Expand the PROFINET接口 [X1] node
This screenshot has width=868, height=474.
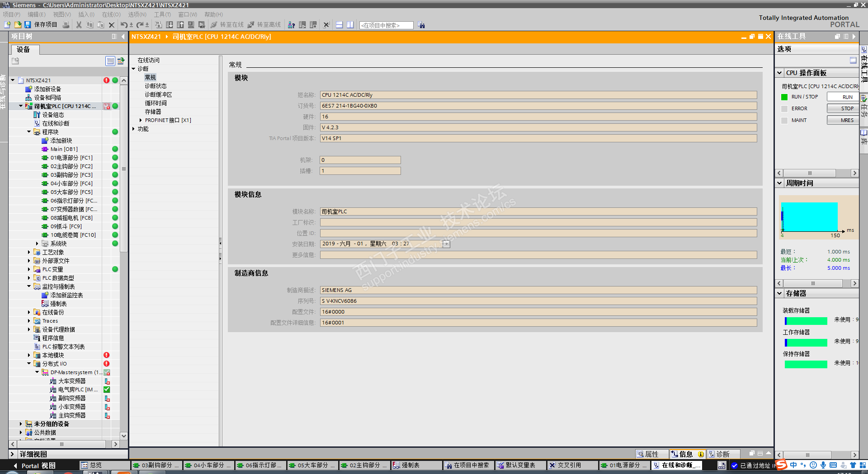coord(141,120)
